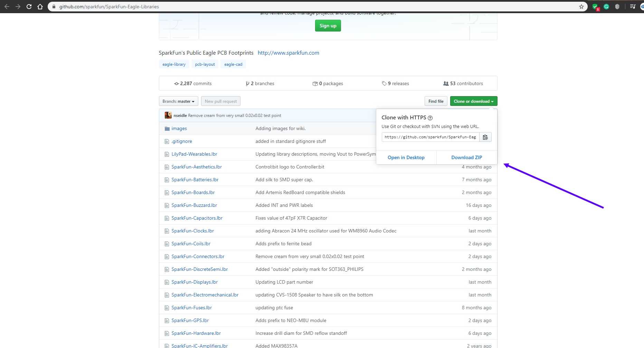Viewport: 644px width, 348px height.
Task: Open commit 'Remove cream from very small 0.02x0.02 test point' next to nseidle
Action: [235, 116]
